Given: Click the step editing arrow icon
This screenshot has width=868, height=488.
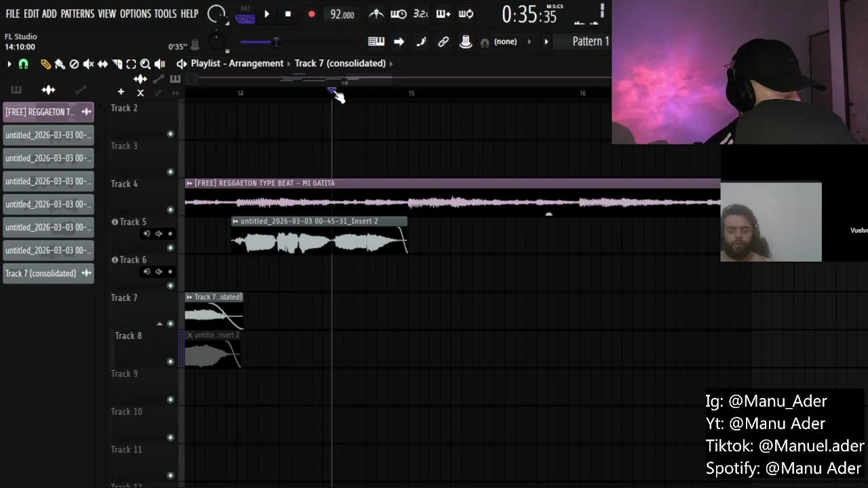Looking at the screenshot, I should tap(399, 42).
